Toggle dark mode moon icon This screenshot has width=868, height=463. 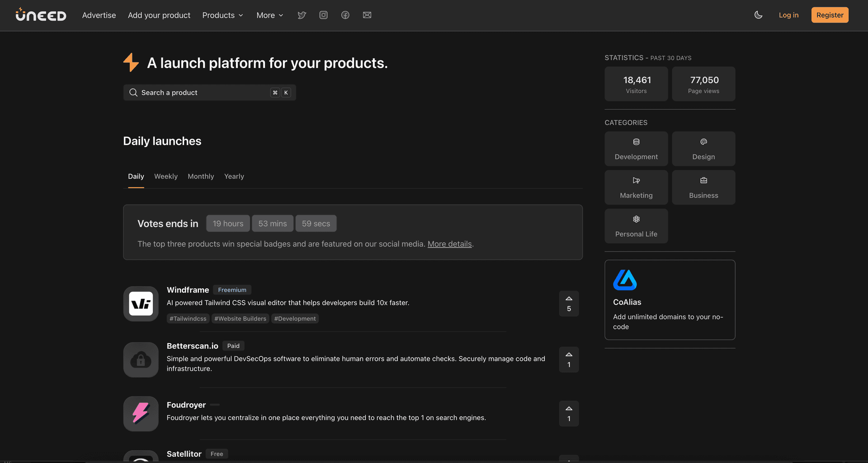tap(759, 15)
